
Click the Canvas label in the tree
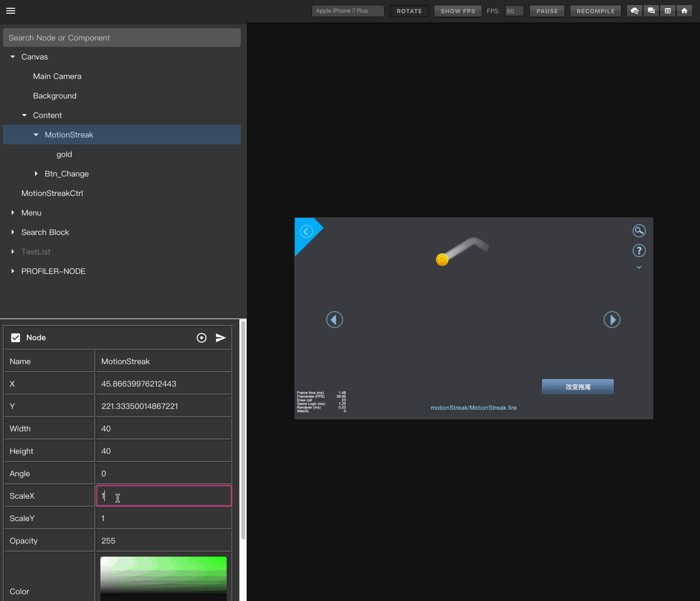35,57
